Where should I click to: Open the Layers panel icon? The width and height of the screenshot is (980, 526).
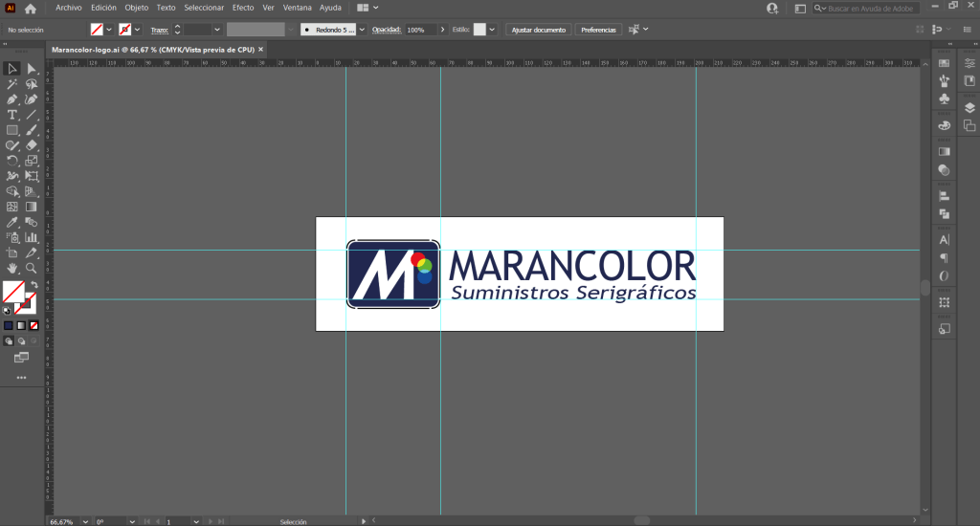[x=969, y=108]
